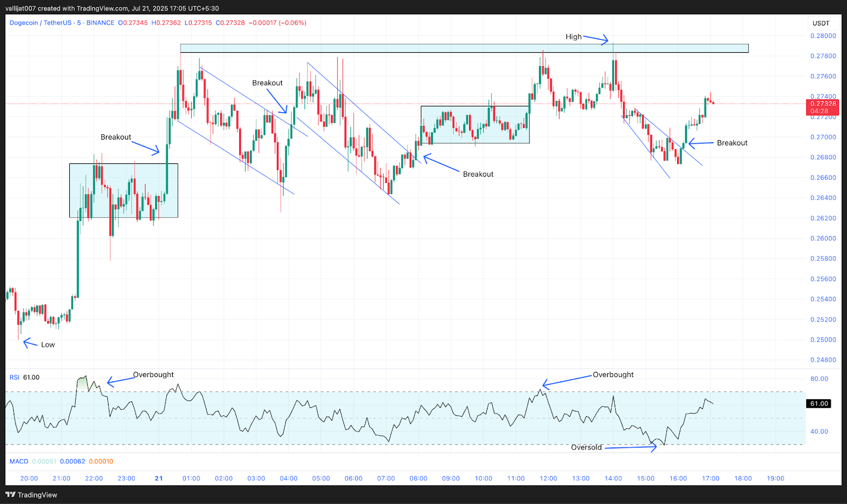The width and height of the screenshot is (847, 504).
Task: Click the BINANCE exchange label in the header
Action: pos(100,23)
